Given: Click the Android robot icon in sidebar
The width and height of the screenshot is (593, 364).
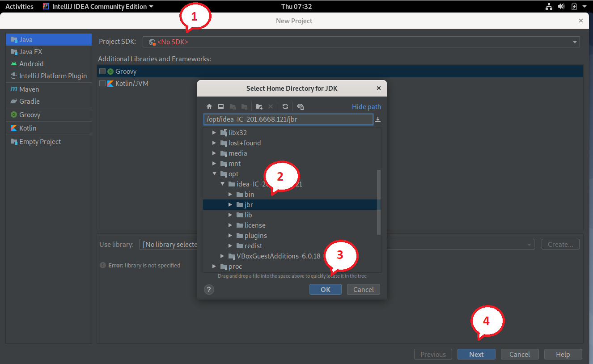Looking at the screenshot, I should point(14,63).
